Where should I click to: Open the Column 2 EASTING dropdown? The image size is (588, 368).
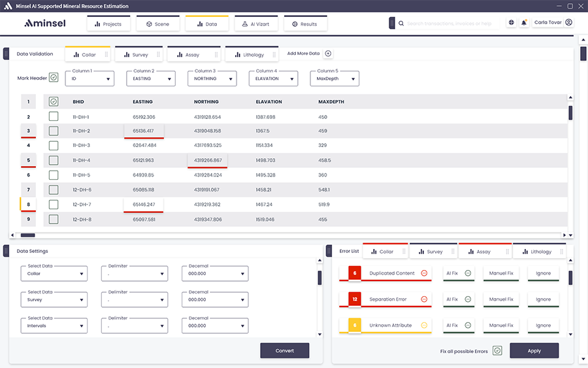pos(151,78)
